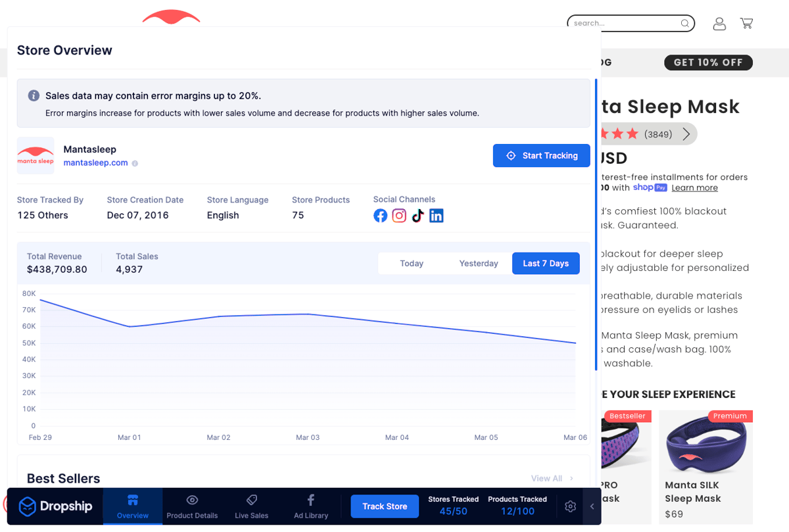Open the Live Sales tab
Image resolution: width=789 pixels, height=532 pixels.
pyautogui.click(x=251, y=506)
